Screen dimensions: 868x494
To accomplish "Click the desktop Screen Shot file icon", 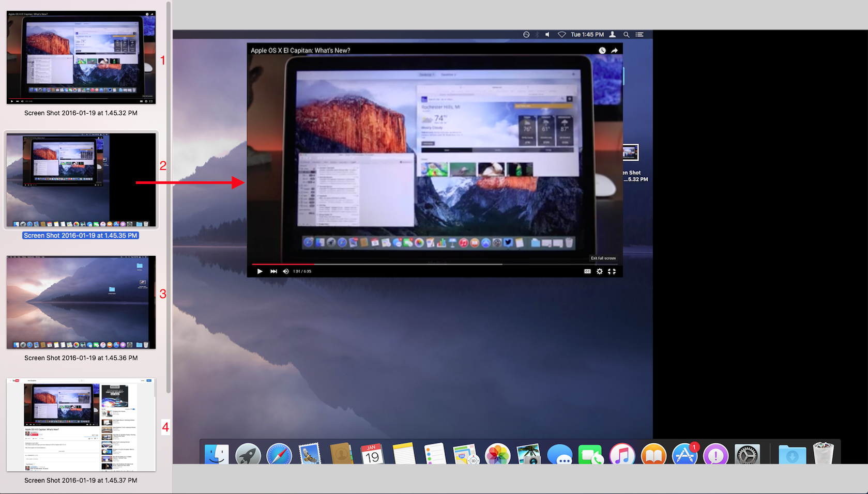I will [x=630, y=152].
